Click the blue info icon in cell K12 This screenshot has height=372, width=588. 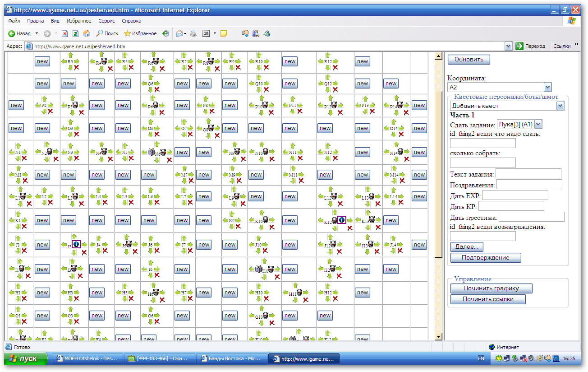coord(342,220)
